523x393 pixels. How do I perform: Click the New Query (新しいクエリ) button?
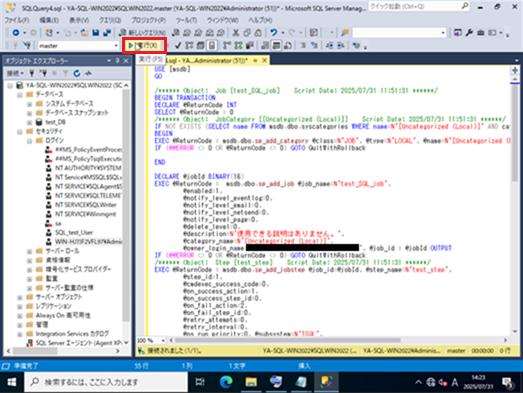(x=143, y=33)
